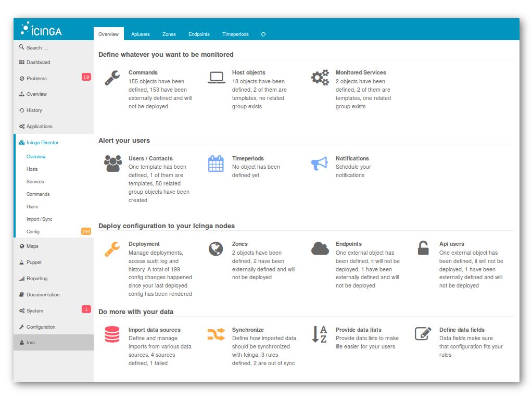Click the Search field in sidebar
The width and height of the screenshot is (532, 400).
54,47
